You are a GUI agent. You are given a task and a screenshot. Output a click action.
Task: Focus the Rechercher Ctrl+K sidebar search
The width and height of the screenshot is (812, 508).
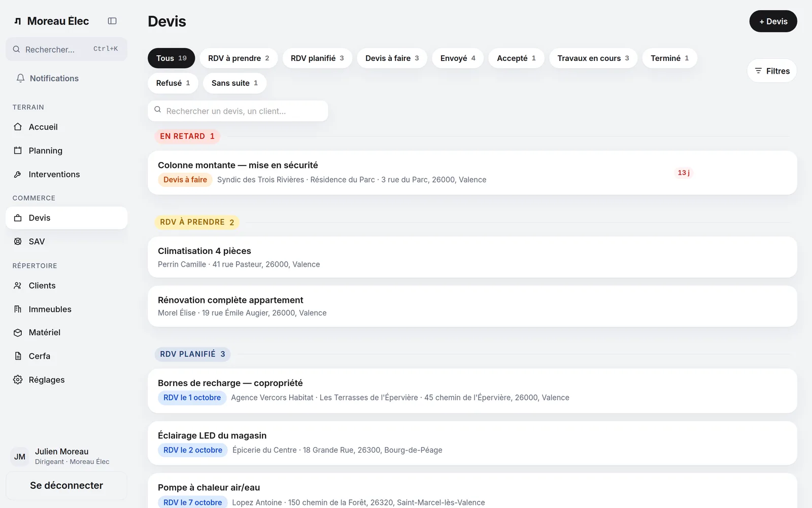[66, 49]
